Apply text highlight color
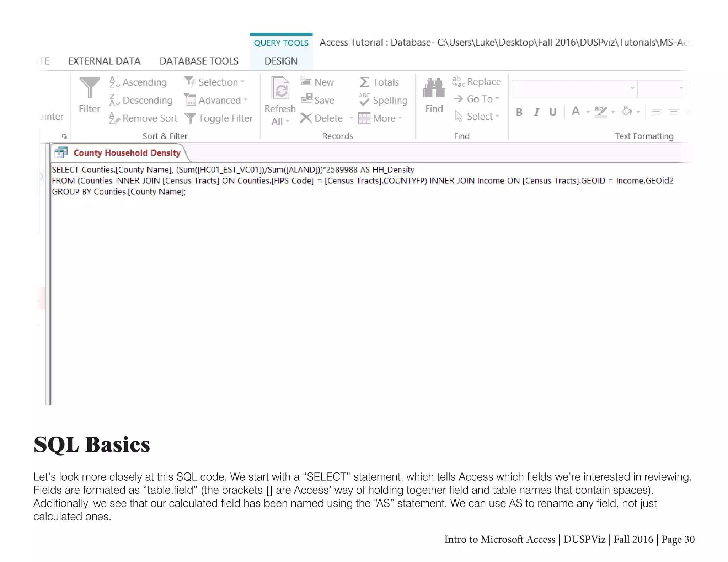Viewport: 728px width, 562px height. (601, 112)
